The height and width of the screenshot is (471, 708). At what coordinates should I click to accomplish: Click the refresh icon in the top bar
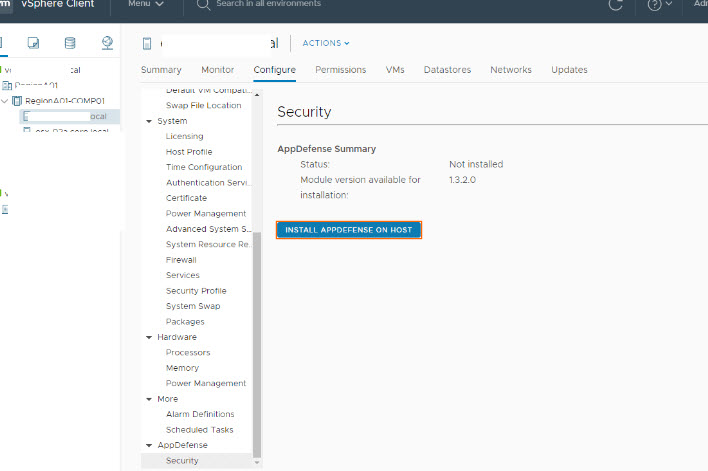[615, 5]
